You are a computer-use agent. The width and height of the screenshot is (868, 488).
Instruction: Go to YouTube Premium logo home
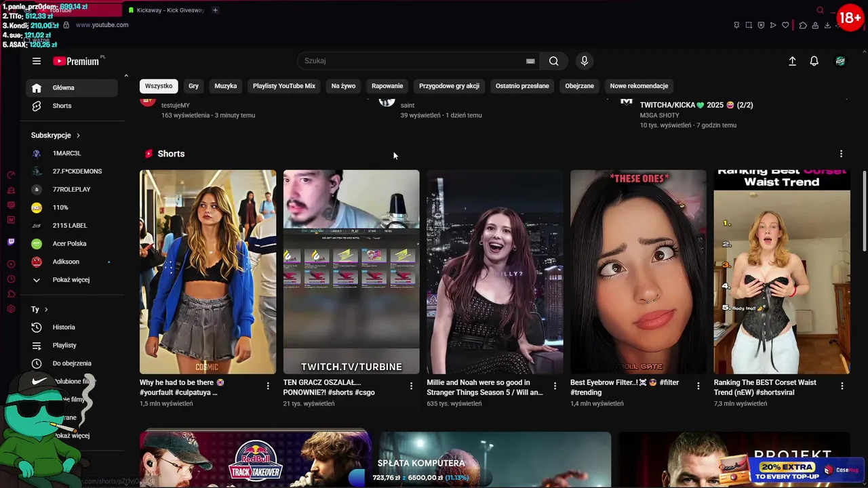77,61
